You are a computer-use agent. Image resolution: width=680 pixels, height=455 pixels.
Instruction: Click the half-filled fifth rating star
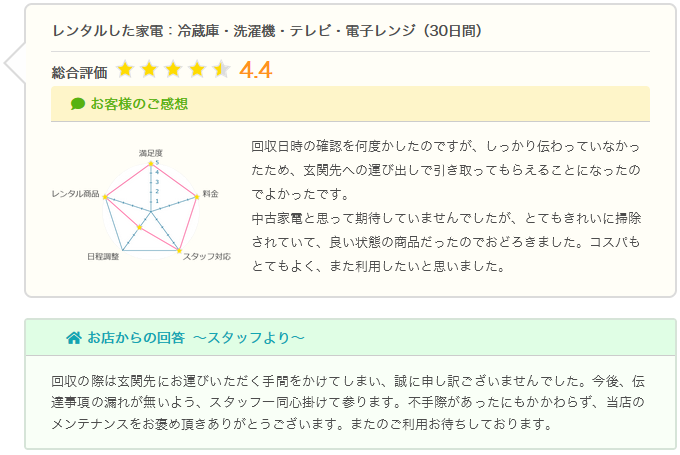pyautogui.click(x=222, y=69)
